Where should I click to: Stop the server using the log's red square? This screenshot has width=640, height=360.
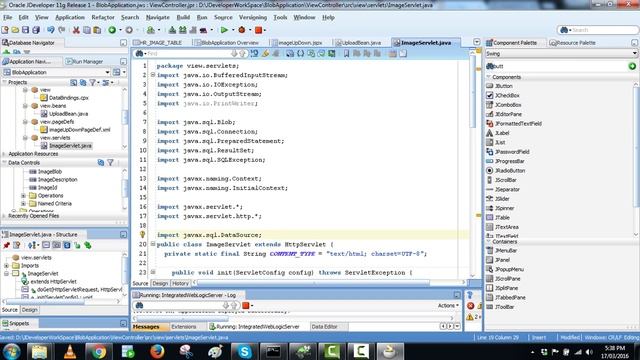(246, 305)
